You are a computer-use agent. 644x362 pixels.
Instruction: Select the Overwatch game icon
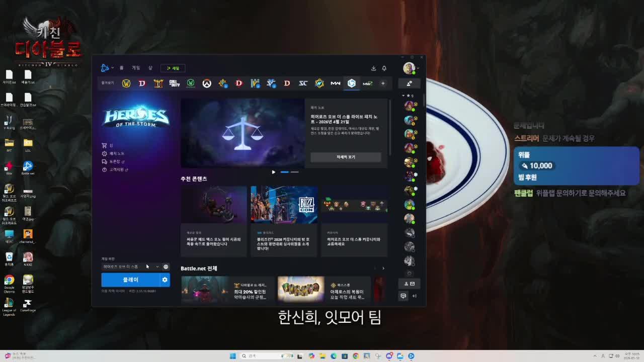pos(207,83)
